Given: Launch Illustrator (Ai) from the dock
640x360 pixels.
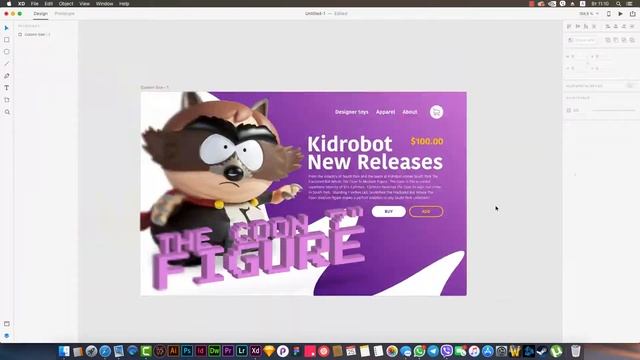Looking at the screenshot, I should click(x=173, y=351).
